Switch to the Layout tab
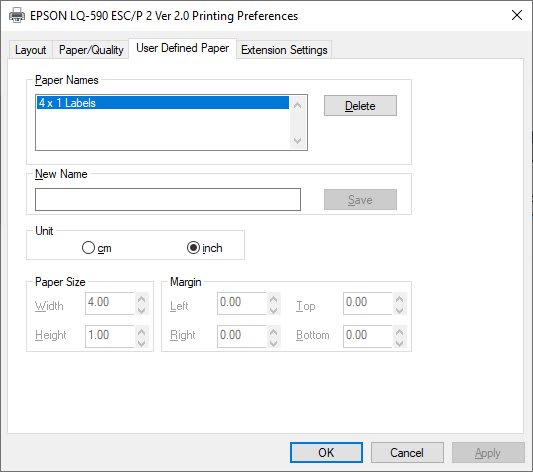The image size is (533, 472). 31,50
